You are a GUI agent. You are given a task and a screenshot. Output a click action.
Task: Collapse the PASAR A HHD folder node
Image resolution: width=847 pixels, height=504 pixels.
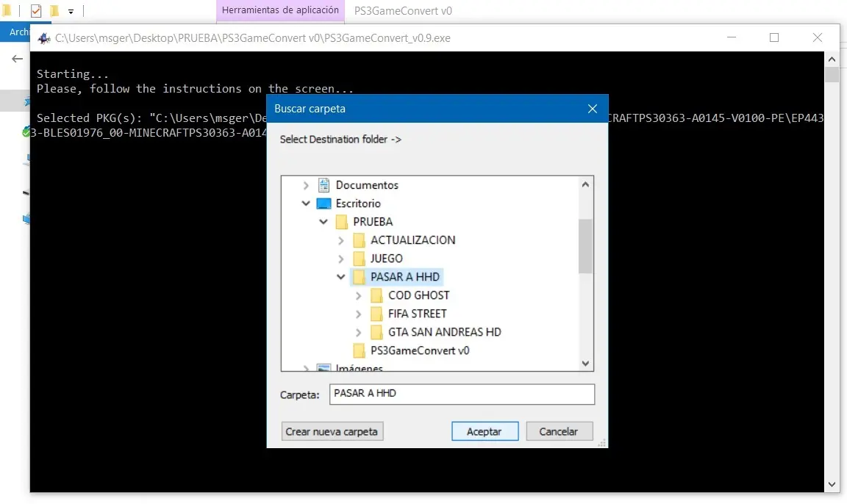point(341,277)
